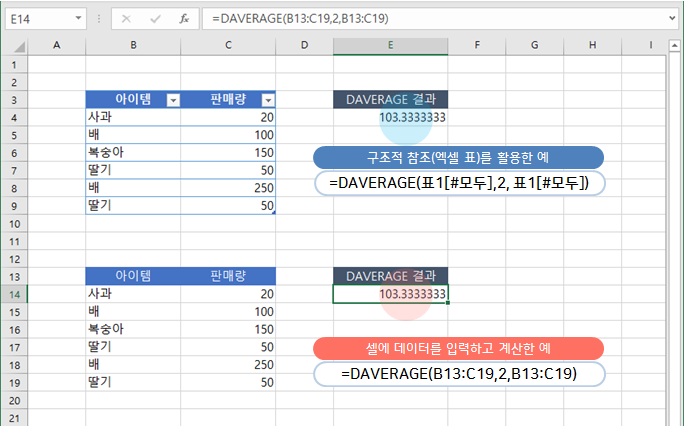Image resolution: width=684 pixels, height=428 pixels.
Task: Click the DAVERAGE 결과 header in row 3
Action: [x=390, y=99]
